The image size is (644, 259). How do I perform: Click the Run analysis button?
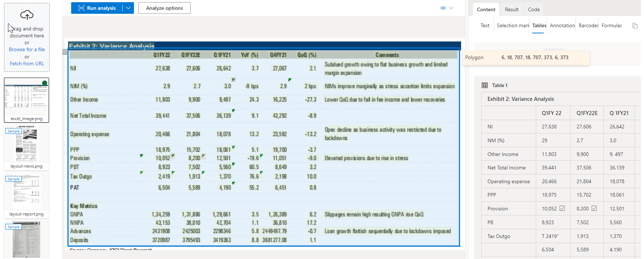pos(97,8)
